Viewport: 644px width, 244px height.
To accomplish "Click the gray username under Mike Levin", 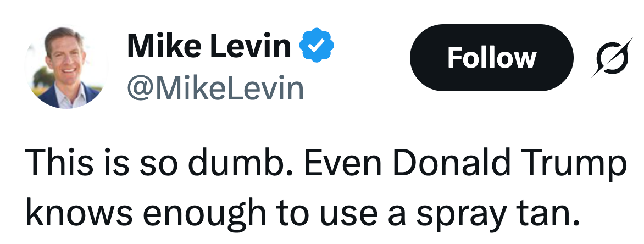I will coord(215,87).
